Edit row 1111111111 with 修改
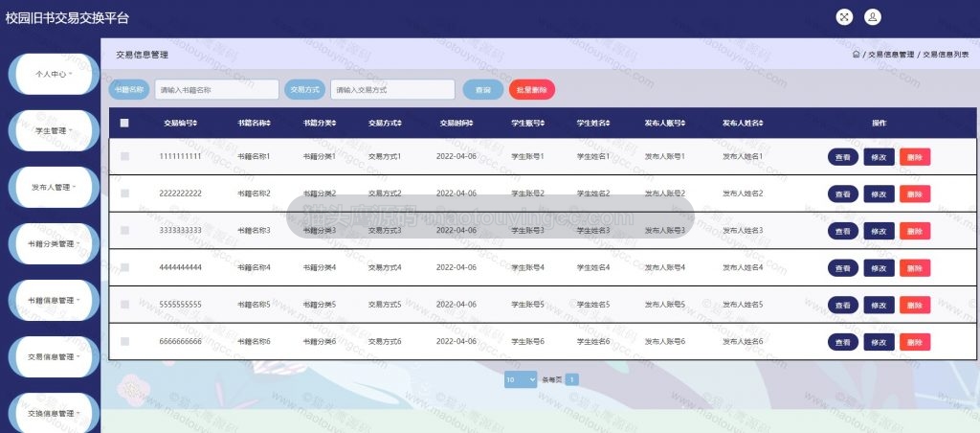The width and height of the screenshot is (980, 433). (x=879, y=157)
